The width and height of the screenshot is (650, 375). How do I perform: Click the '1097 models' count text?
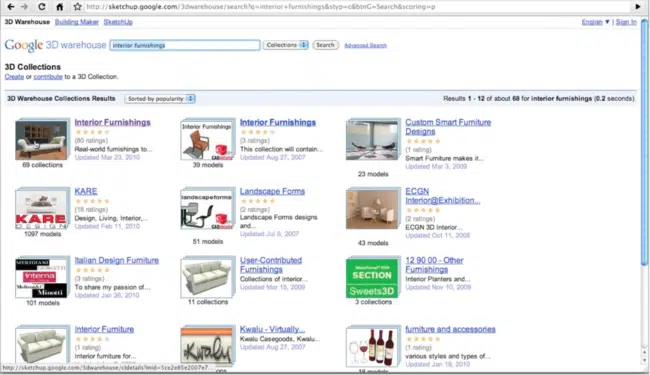[42, 234]
